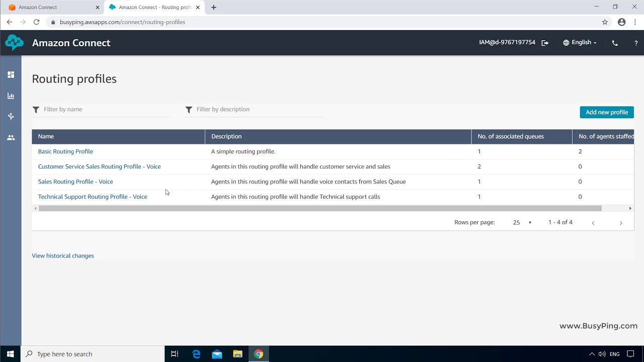Open the softphone phone icon in the header
Screen dimensions: 644x362
point(615,43)
